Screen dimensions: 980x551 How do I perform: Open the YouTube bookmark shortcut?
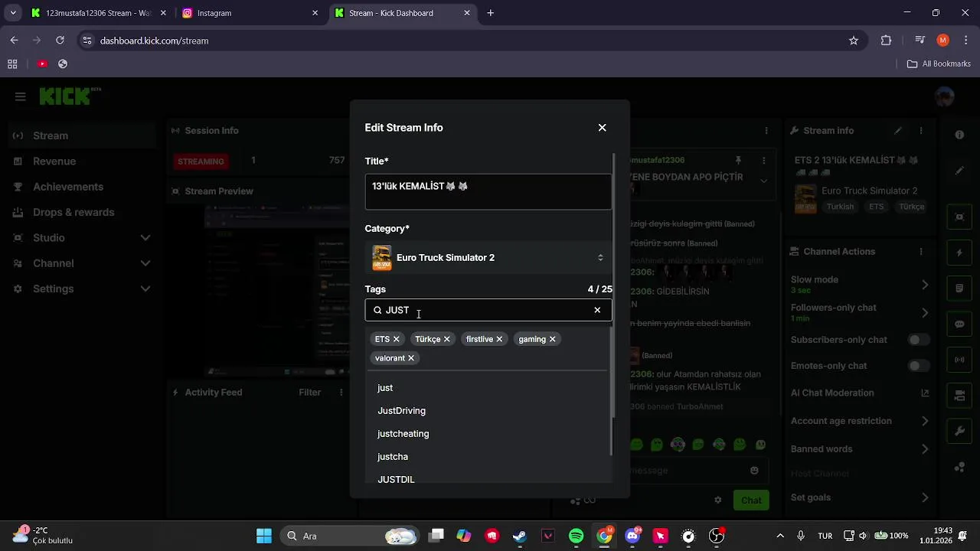pos(42,64)
